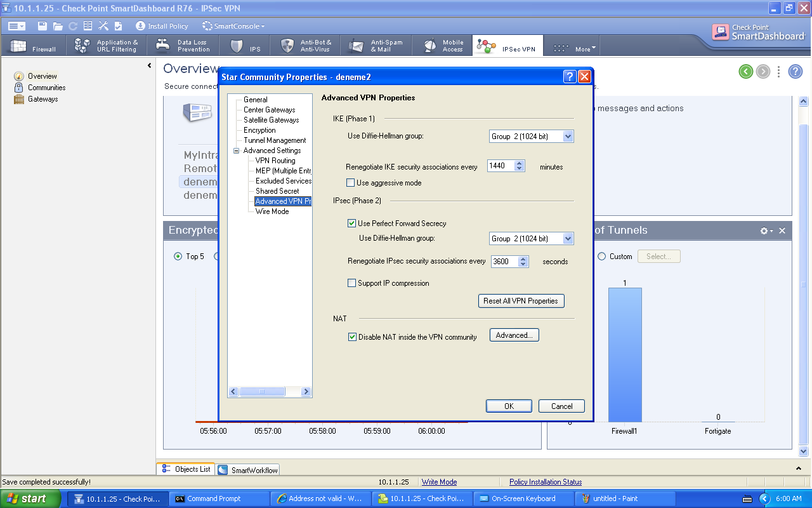812x508 pixels.
Task: Select the Custom radio button
Action: (601, 257)
